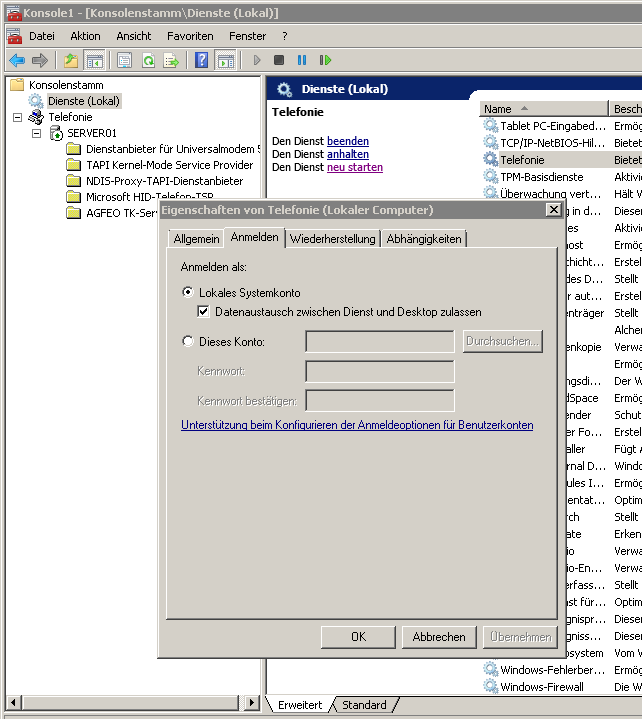Click the OK button in the dialog

point(358,636)
